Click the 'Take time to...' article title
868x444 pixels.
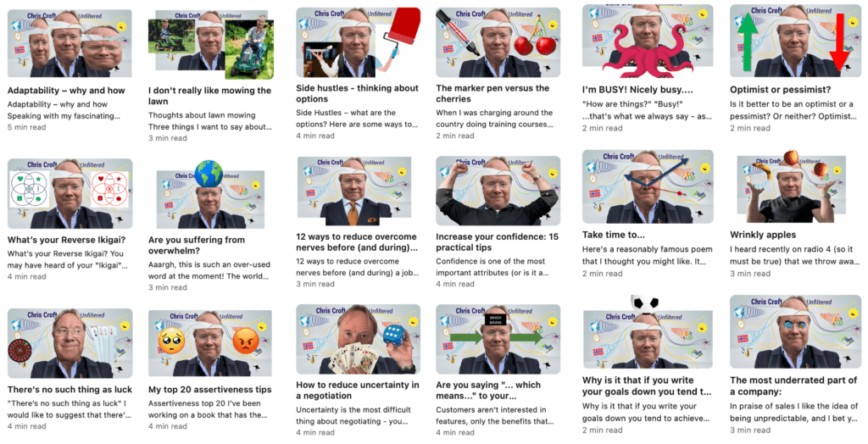click(614, 235)
